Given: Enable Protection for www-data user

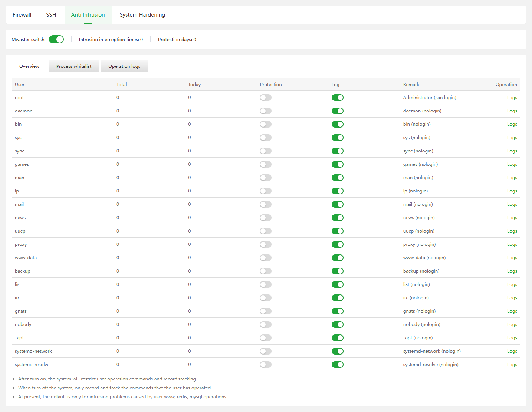Looking at the screenshot, I should (266, 258).
